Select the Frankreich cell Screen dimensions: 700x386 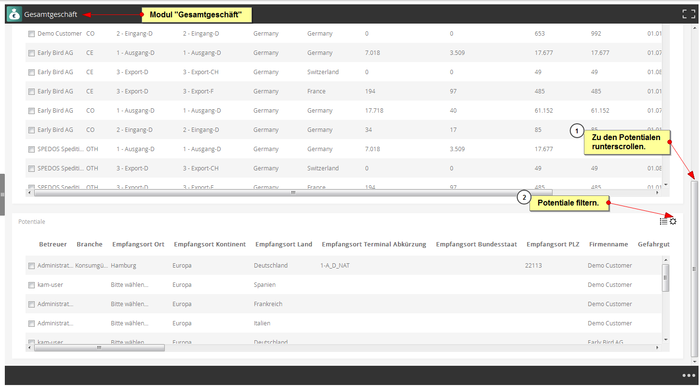pyautogui.click(x=268, y=303)
